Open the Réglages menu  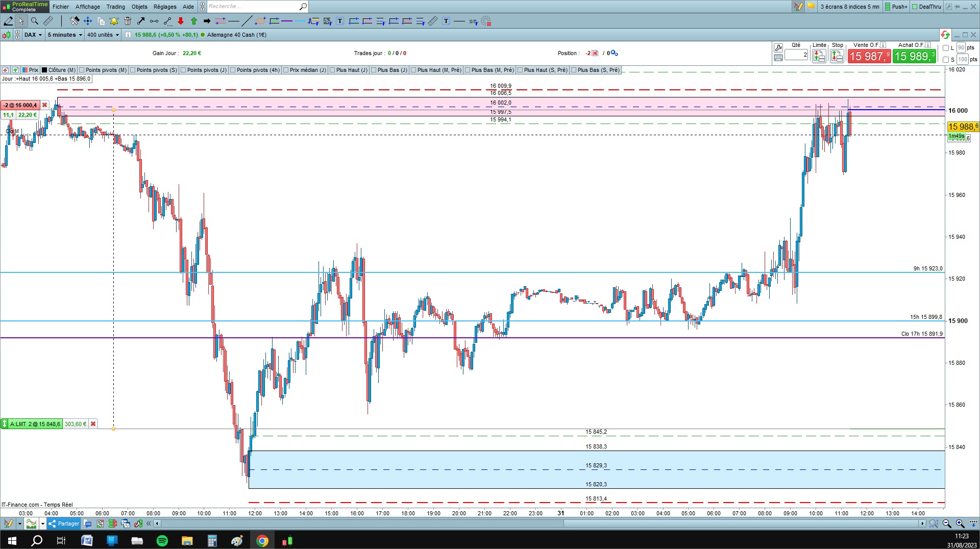tap(165, 7)
